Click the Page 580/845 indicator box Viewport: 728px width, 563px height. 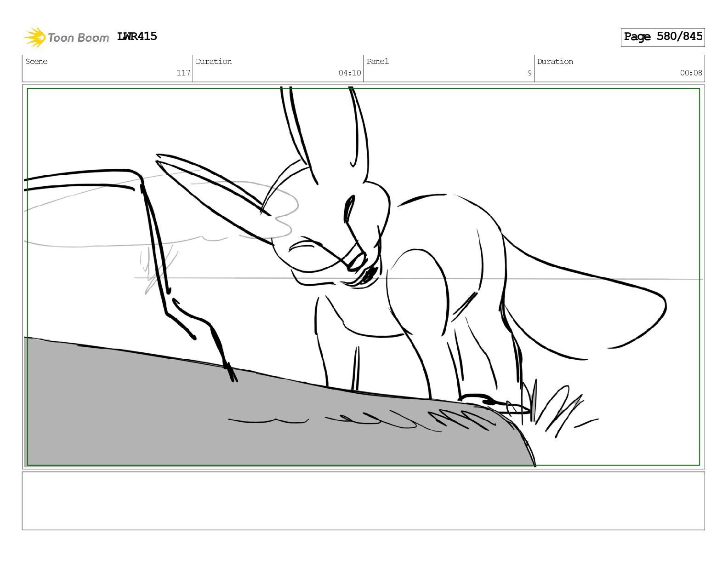tap(663, 37)
